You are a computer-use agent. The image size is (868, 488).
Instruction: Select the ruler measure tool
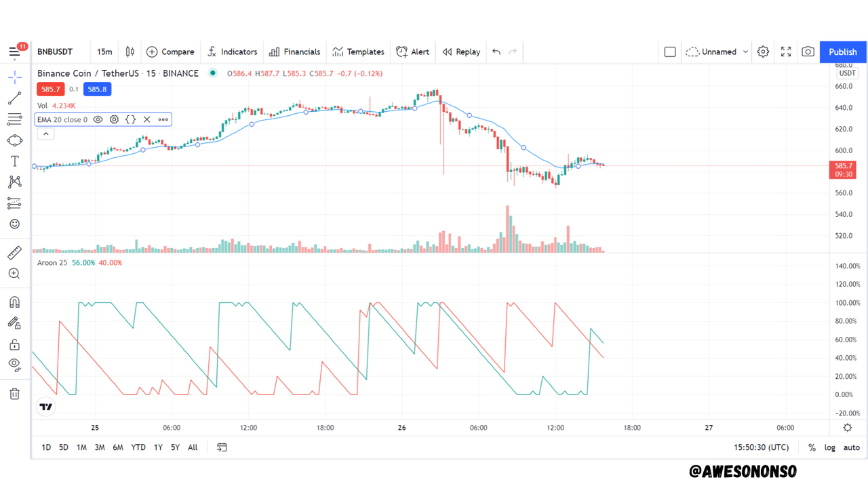[14, 253]
